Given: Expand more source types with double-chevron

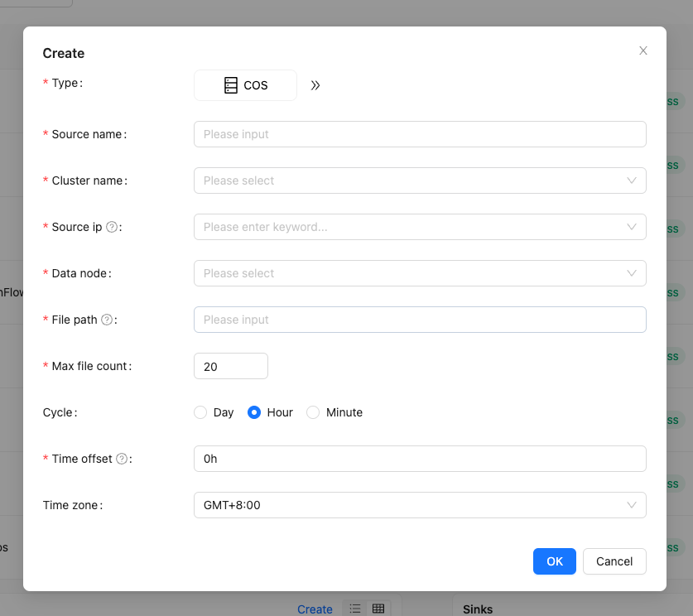Looking at the screenshot, I should click(315, 85).
